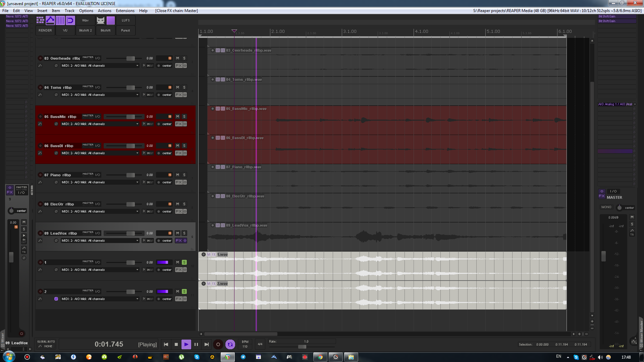Solo the 05 BassMic track
The width and height of the screenshot is (644, 362).
point(184,117)
